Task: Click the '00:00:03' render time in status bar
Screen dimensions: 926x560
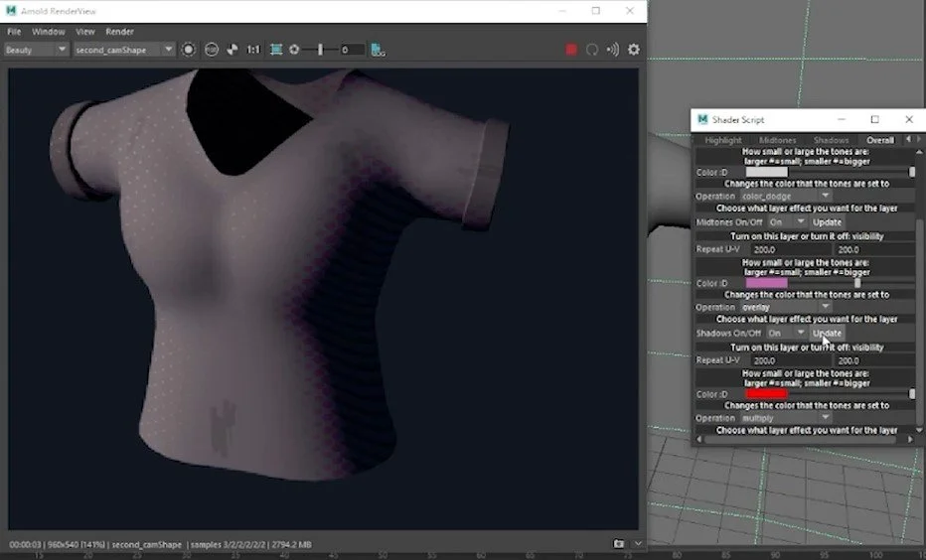Action: click(25, 545)
